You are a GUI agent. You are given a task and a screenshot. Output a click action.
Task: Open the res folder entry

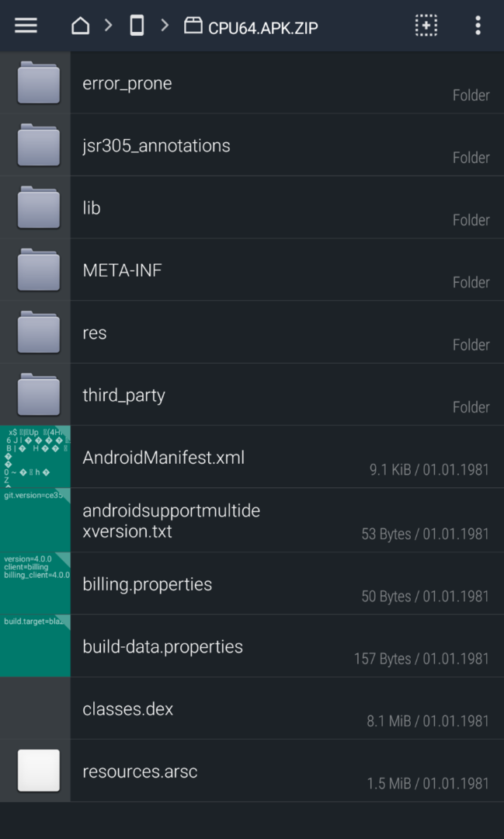(x=95, y=333)
